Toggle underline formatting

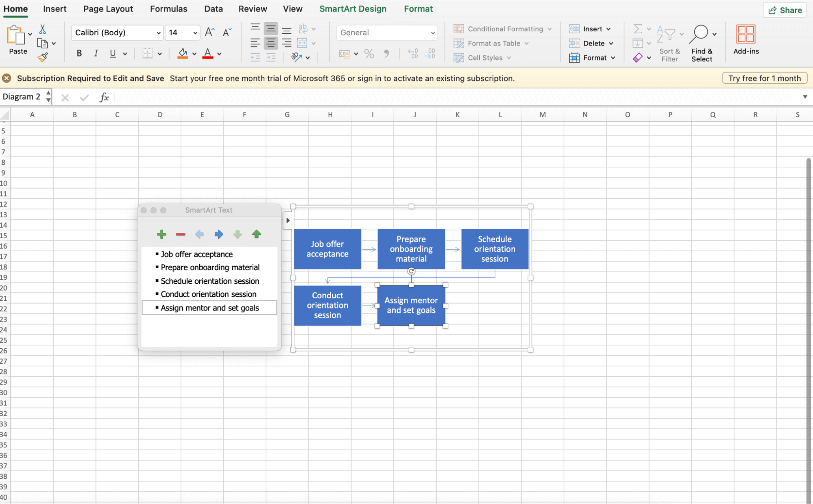tap(112, 53)
